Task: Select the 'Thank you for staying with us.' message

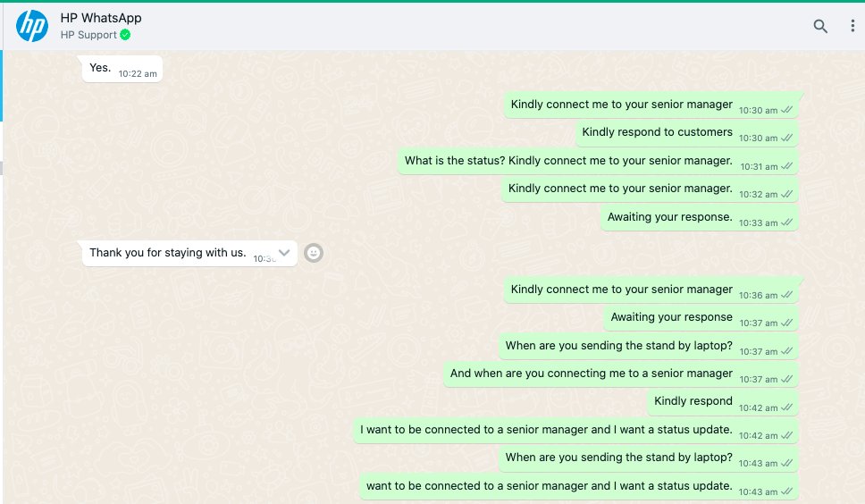Action: (x=189, y=253)
